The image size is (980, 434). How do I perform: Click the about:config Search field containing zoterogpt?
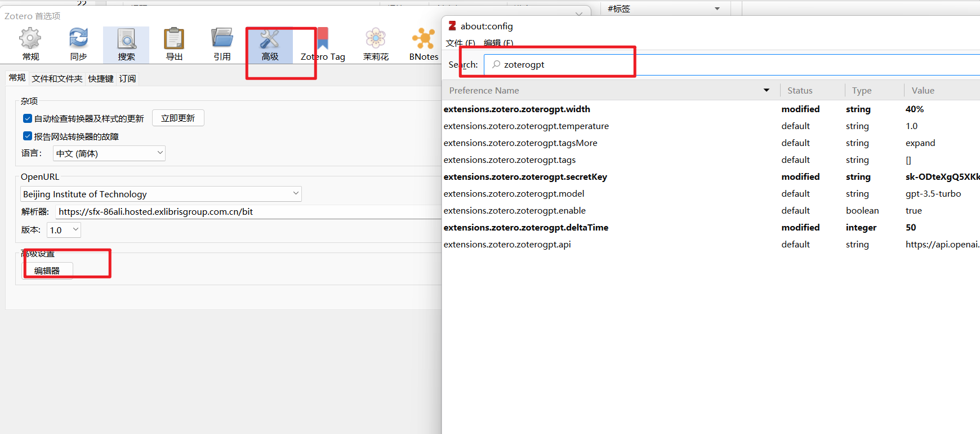click(x=732, y=64)
